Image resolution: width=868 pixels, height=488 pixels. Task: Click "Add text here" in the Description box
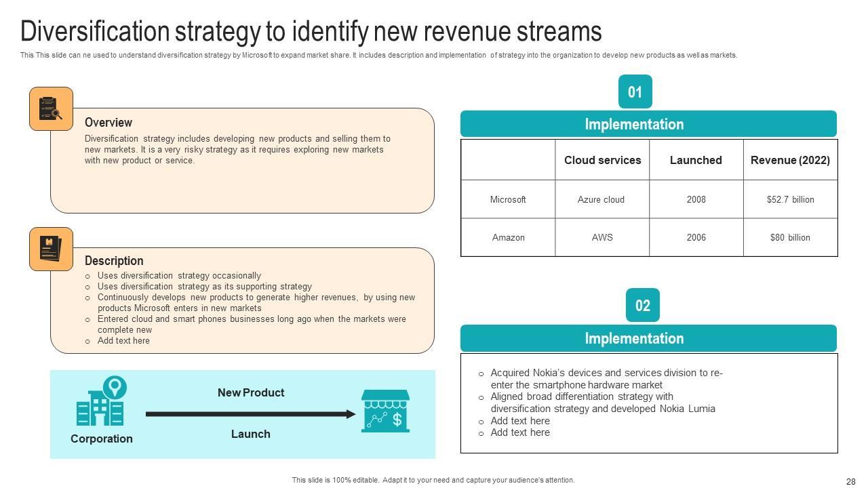[x=123, y=341]
